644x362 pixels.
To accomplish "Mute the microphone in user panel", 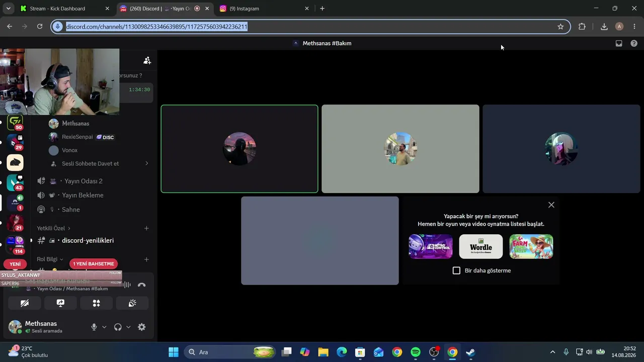I will [x=94, y=327].
